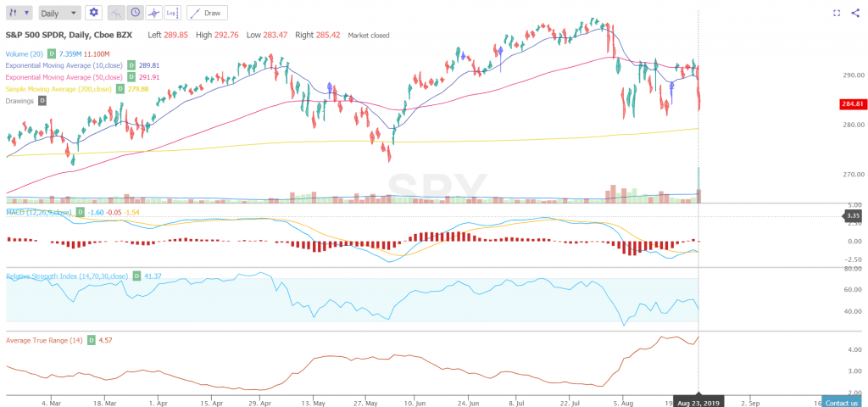Open the Daily timeframe dropdown
This screenshot has height=407, width=868.
[x=60, y=13]
